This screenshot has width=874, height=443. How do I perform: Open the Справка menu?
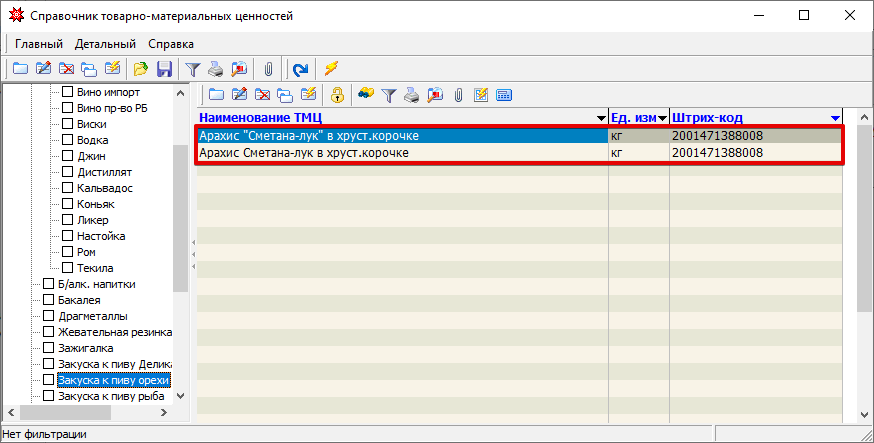click(x=171, y=44)
